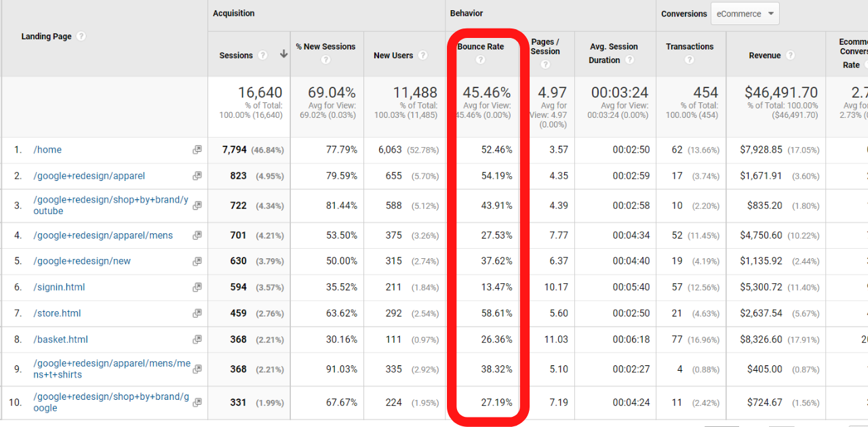Sort by Pages / Session column header

tap(545, 47)
